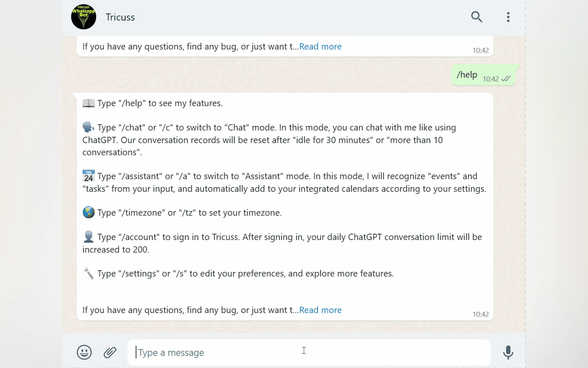Expand the help message's bottom "Read more" link
This screenshot has height=368, width=588.
click(320, 310)
